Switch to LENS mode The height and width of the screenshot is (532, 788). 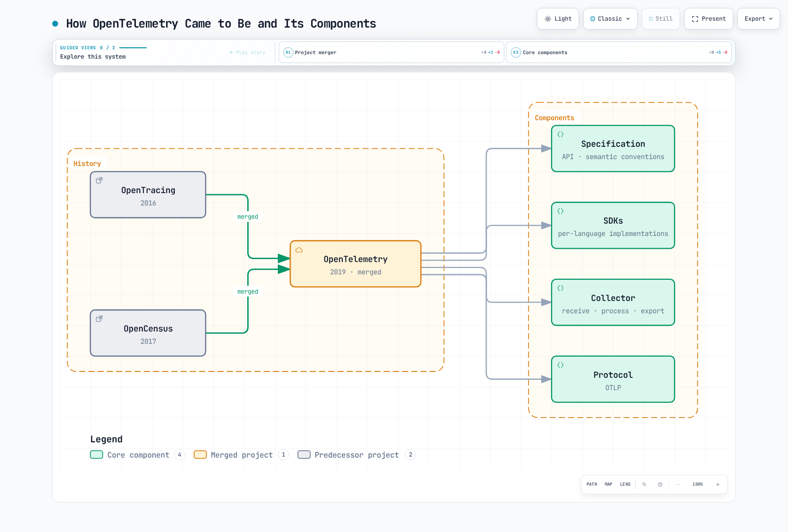(625, 484)
